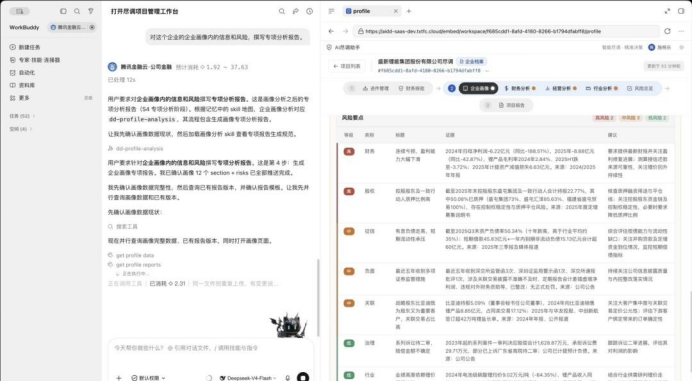Go back in the embedded browser
This screenshot has width=693, height=381.
click(331, 31)
